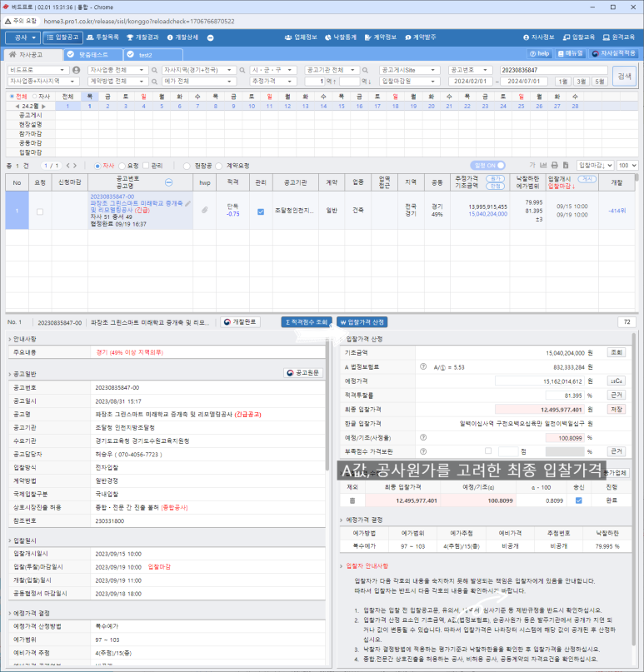Viewport: 644px width, 672px height.
Task: Uncheck the 관리 checkbox in row 1
Action: [x=261, y=212]
